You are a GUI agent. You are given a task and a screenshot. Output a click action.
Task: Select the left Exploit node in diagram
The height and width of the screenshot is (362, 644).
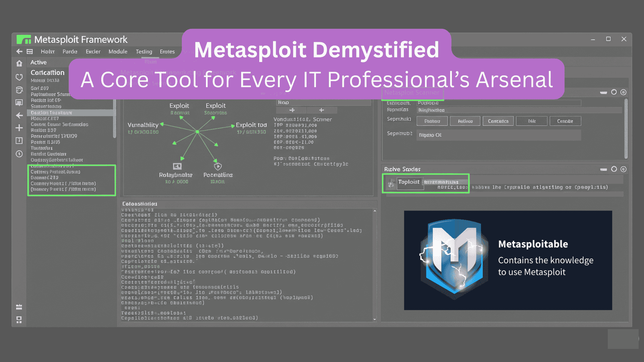tap(179, 106)
